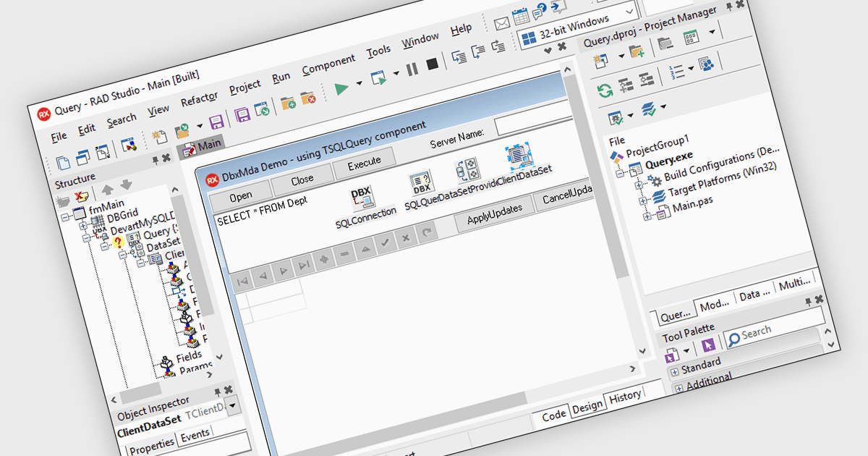Viewport: 868px width, 456px height.
Task: Expand the Target Platforms node
Action: (644, 201)
